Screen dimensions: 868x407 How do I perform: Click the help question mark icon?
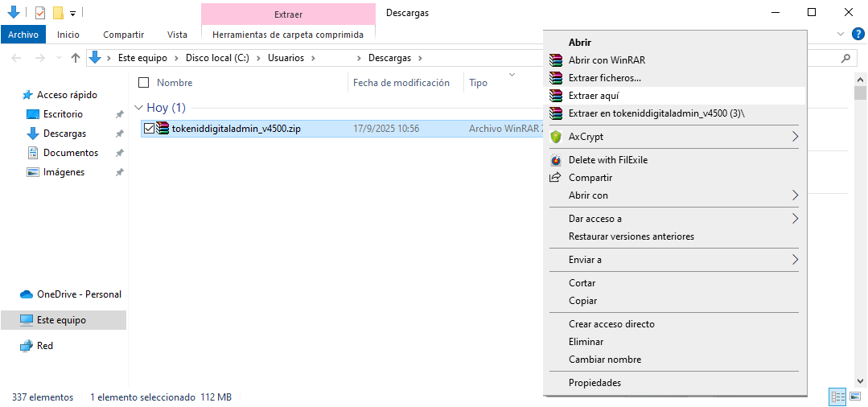click(858, 34)
